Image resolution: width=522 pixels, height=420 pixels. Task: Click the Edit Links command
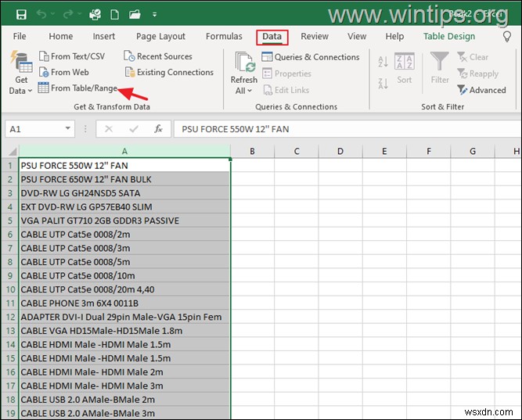(x=286, y=90)
